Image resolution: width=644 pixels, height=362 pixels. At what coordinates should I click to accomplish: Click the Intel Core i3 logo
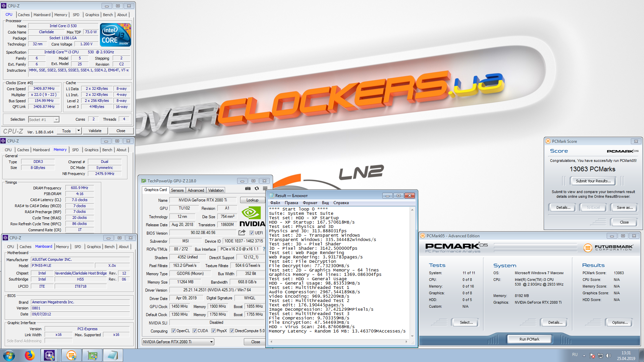[115, 35]
